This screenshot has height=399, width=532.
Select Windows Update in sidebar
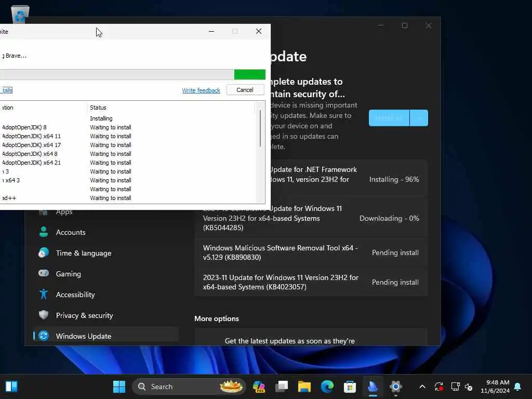[106, 336]
